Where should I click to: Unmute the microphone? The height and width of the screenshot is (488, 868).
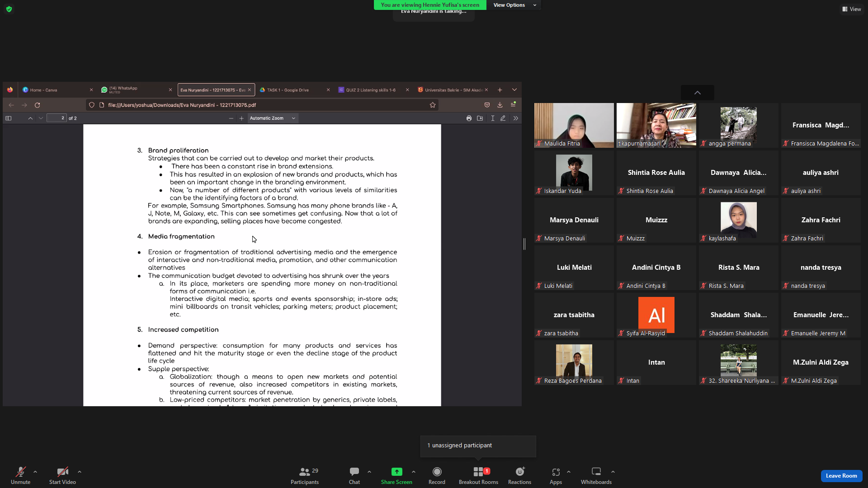(x=20, y=475)
